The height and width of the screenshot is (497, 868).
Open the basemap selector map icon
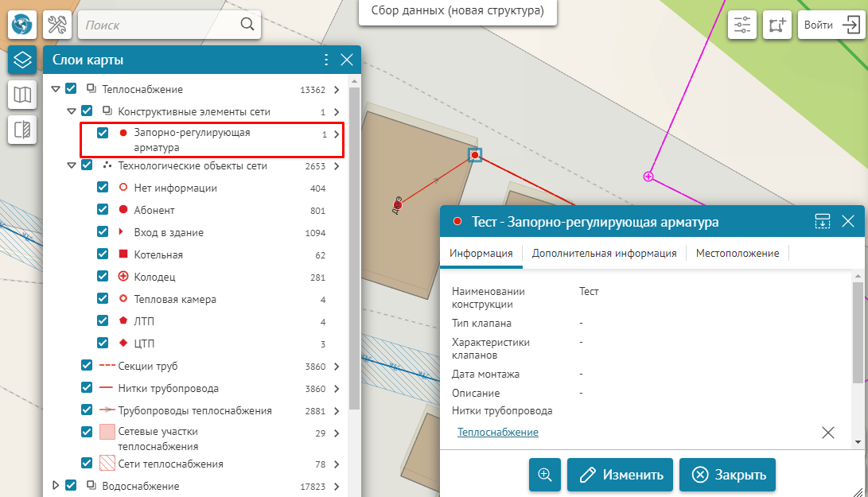click(x=22, y=95)
